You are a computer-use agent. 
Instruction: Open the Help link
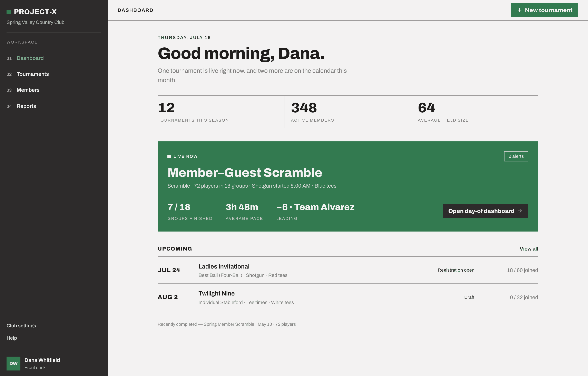[12, 338]
